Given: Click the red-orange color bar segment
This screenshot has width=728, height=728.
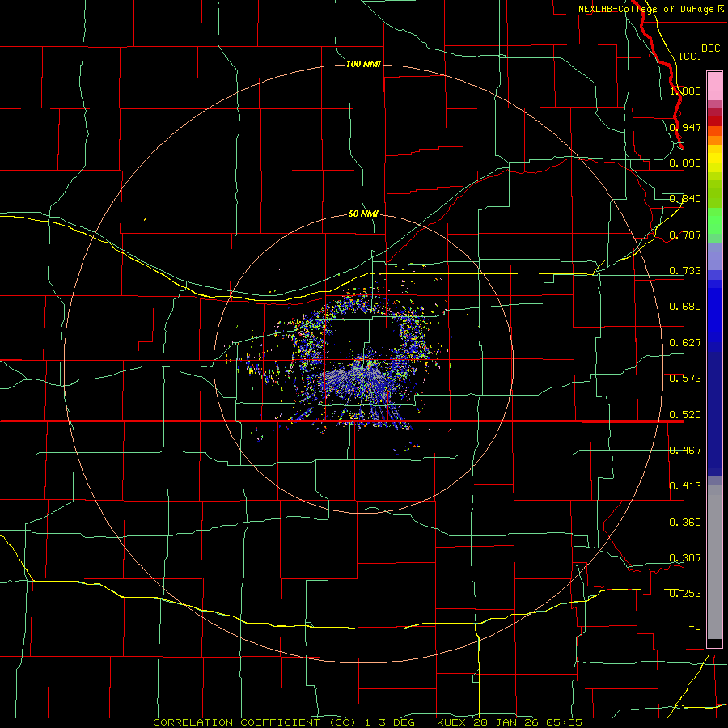Looking at the screenshot, I should [x=714, y=131].
